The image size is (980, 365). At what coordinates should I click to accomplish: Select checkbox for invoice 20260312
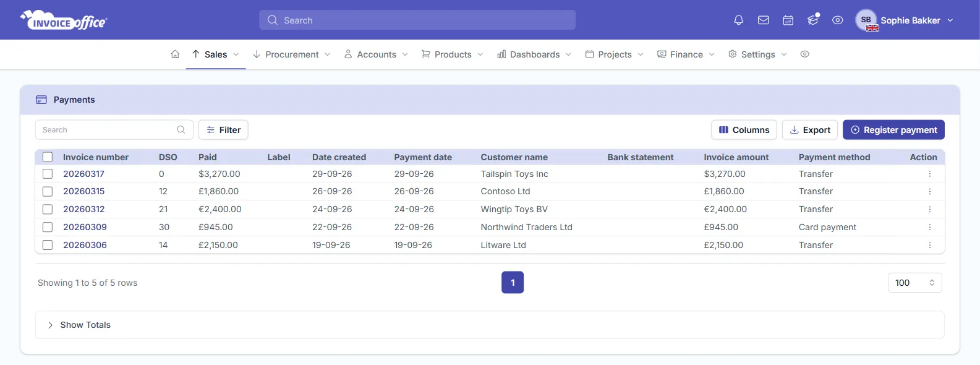point(48,209)
